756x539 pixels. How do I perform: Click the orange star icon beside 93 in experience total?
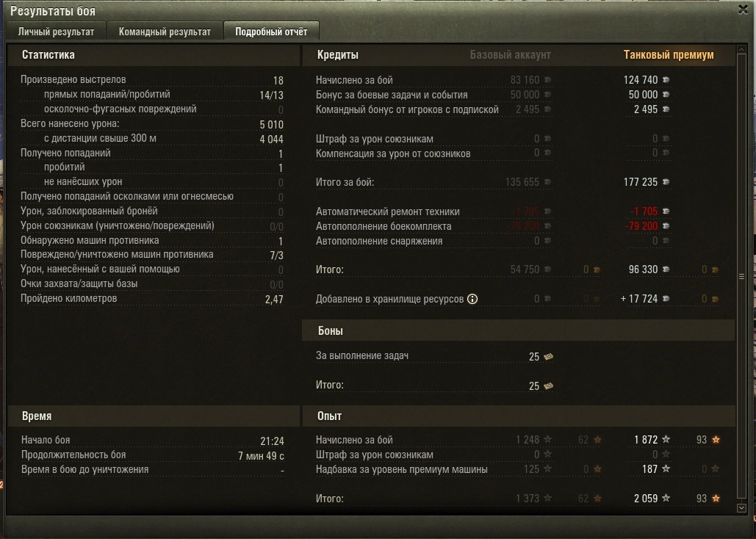[716, 499]
